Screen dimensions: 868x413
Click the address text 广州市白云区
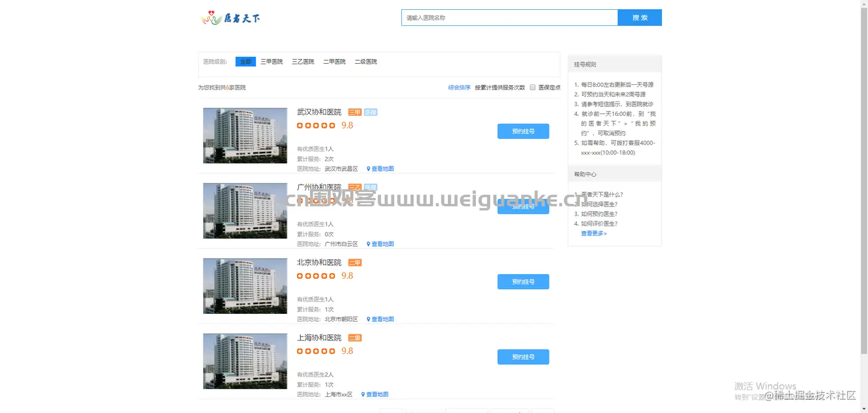pyautogui.click(x=341, y=244)
